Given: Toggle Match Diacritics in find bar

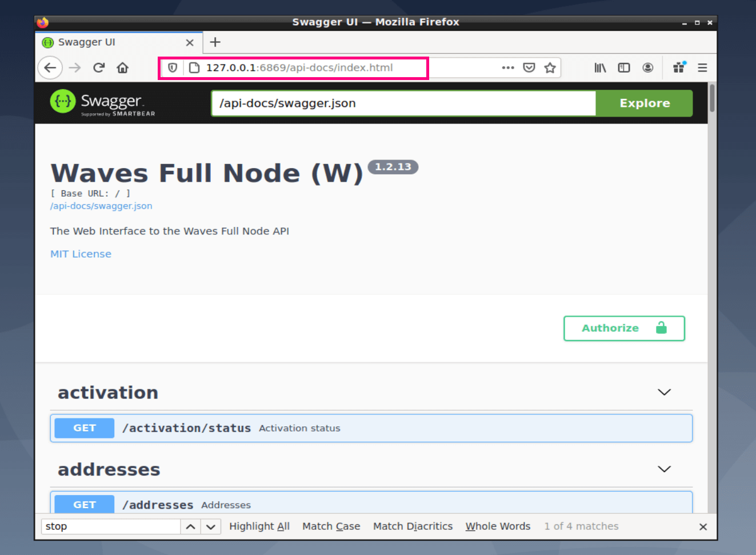Looking at the screenshot, I should coord(413,526).
